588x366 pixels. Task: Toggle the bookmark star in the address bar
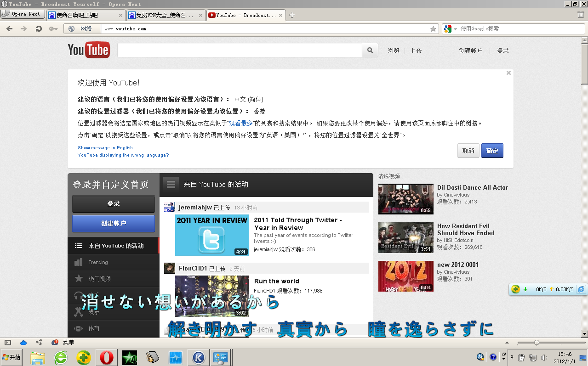[432, 28]
